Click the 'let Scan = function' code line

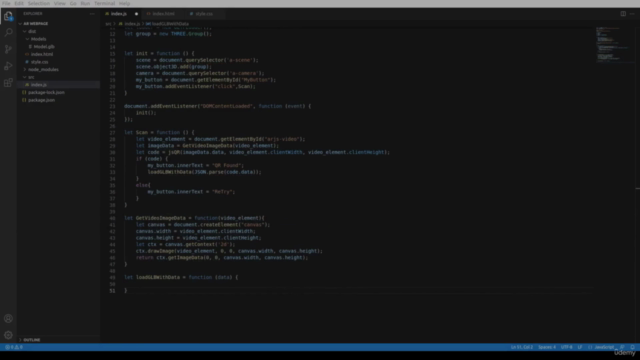point(159,133)
